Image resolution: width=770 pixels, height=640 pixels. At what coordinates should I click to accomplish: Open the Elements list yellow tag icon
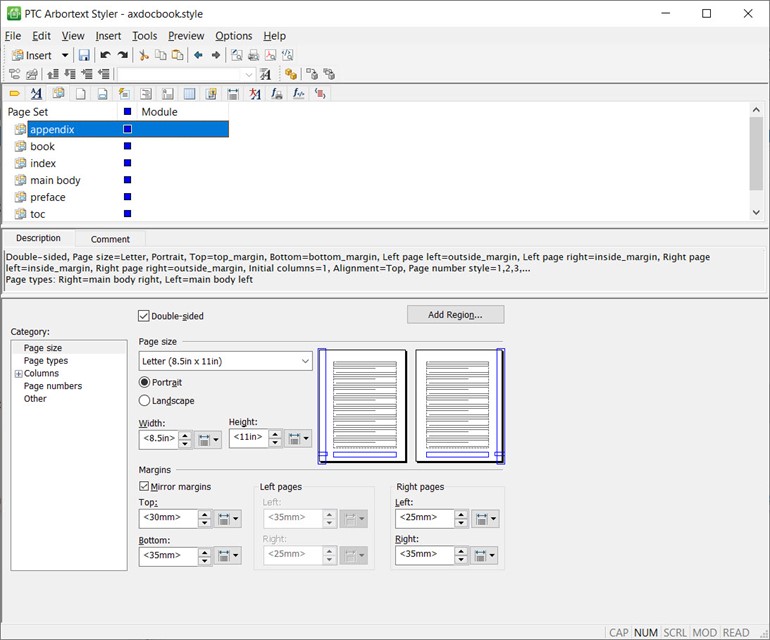15,93
